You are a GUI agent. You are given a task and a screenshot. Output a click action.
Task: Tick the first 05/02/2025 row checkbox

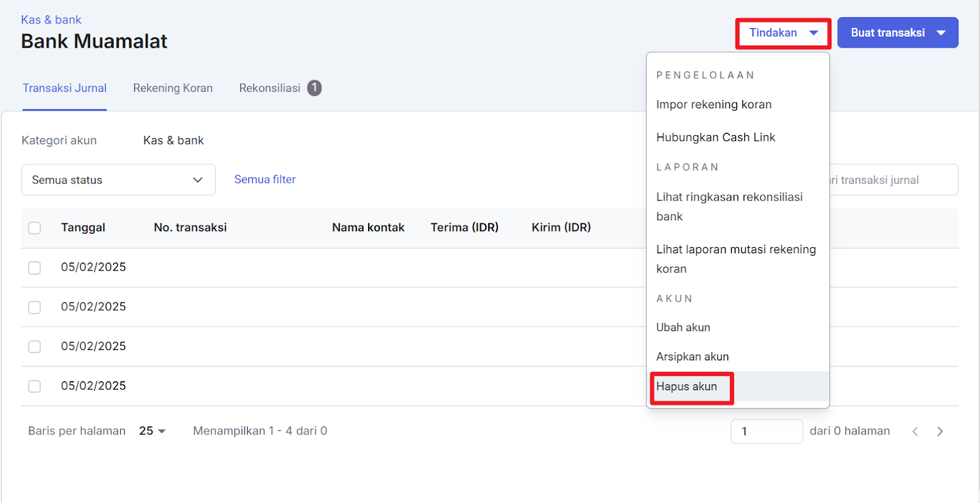[34, 268]
